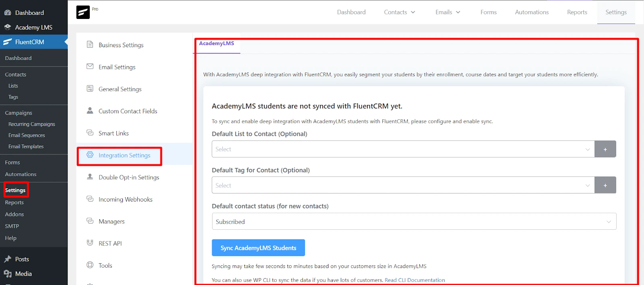Viewport: 644px width, 285px height.
Task: Open the Read CLI Documentation link
Action: coord(415,280)
